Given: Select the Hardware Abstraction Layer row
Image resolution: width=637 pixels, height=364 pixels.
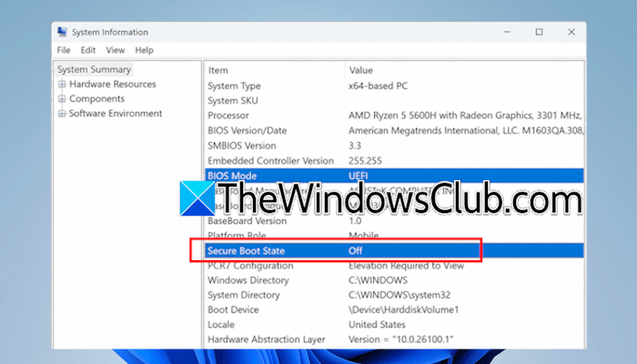Looking at the screenshot, I should (x=394, y=339).
